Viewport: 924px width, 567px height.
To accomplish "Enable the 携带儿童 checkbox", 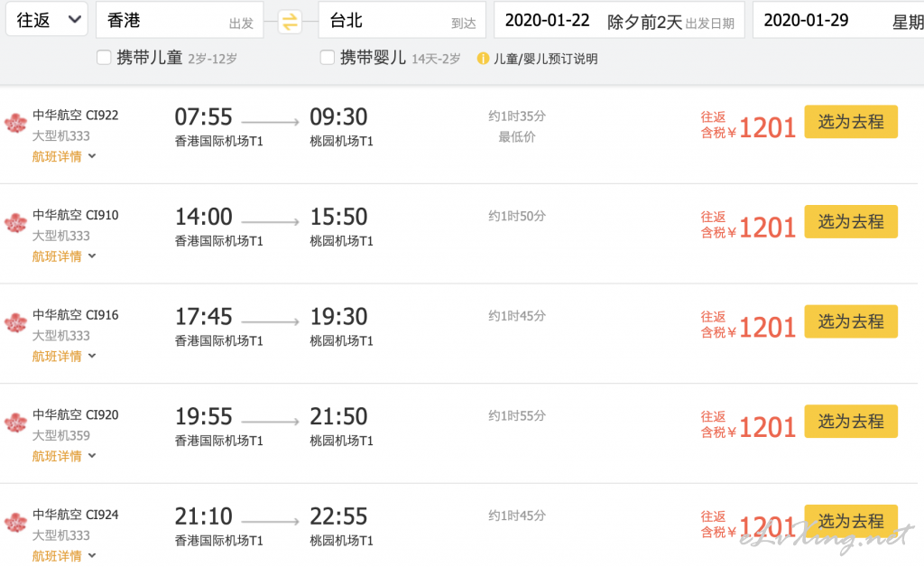I will click(104, 57).
